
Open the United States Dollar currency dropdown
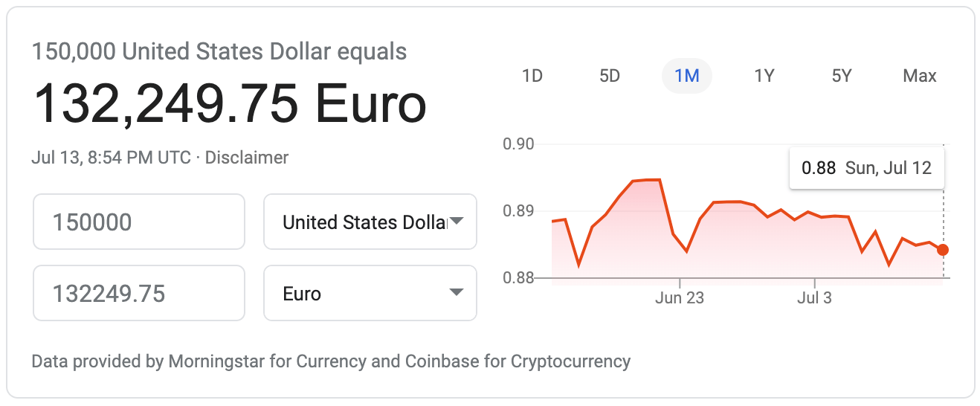coord(370,222)
